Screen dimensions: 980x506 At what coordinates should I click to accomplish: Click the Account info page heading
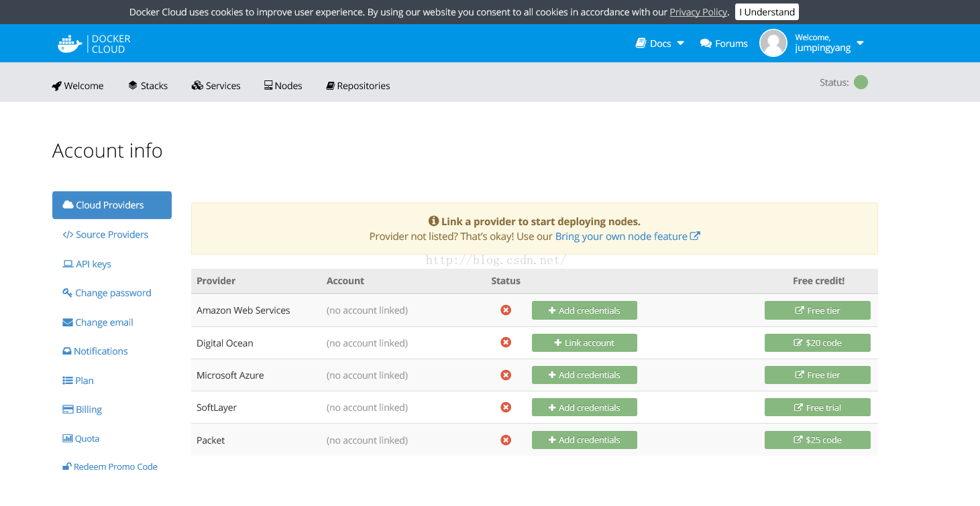pyautogui.click(x=107, y=151)
